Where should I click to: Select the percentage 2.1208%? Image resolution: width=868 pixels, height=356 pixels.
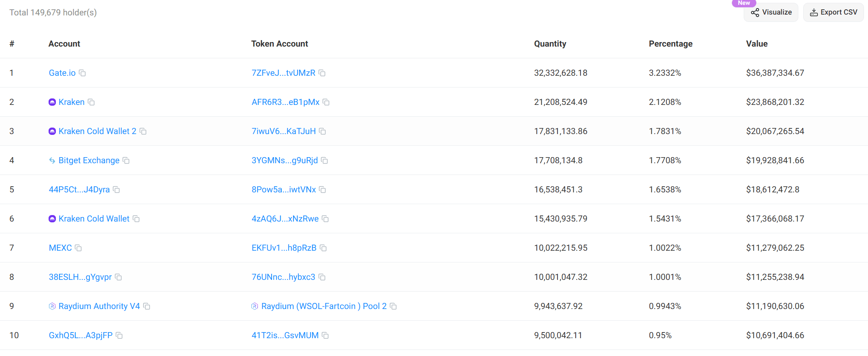[665, 102]
